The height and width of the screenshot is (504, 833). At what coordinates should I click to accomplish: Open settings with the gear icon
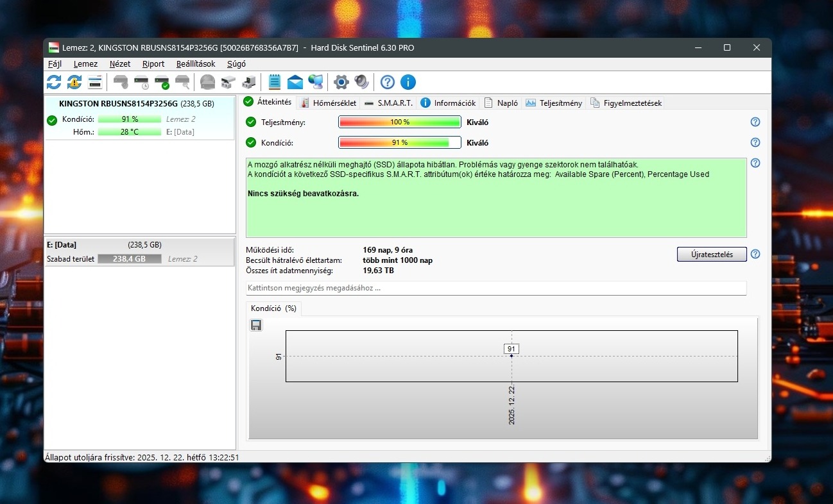coord(341,82)
